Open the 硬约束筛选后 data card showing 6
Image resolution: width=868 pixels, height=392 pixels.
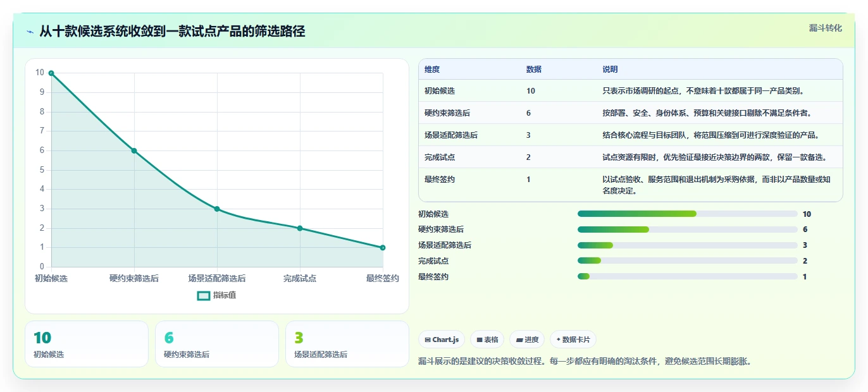(x=217, y=344)
